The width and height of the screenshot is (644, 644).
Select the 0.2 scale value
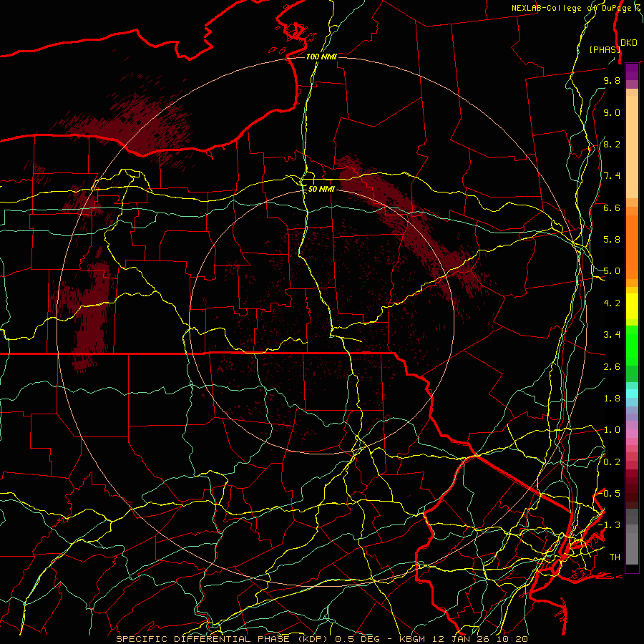point(612,462)
